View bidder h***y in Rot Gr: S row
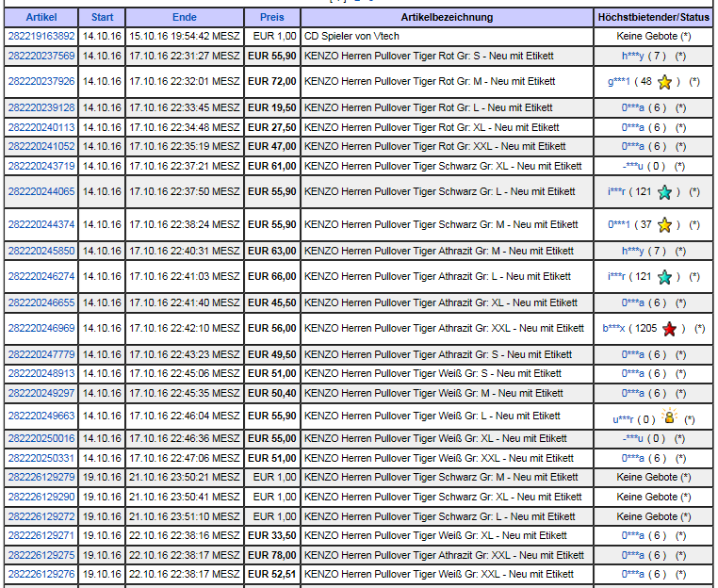Viewport: 718px width, 588px height. click(x=633, y=57)
